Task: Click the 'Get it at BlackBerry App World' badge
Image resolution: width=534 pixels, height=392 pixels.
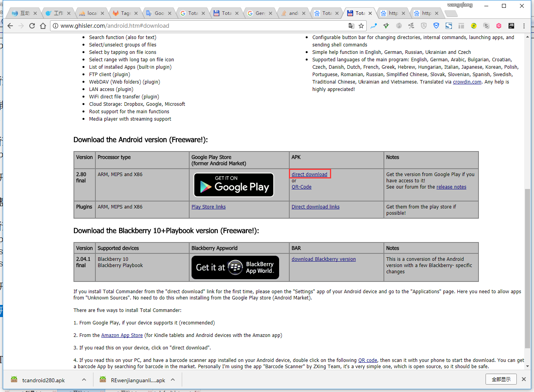Action: (x=235, y=267)
